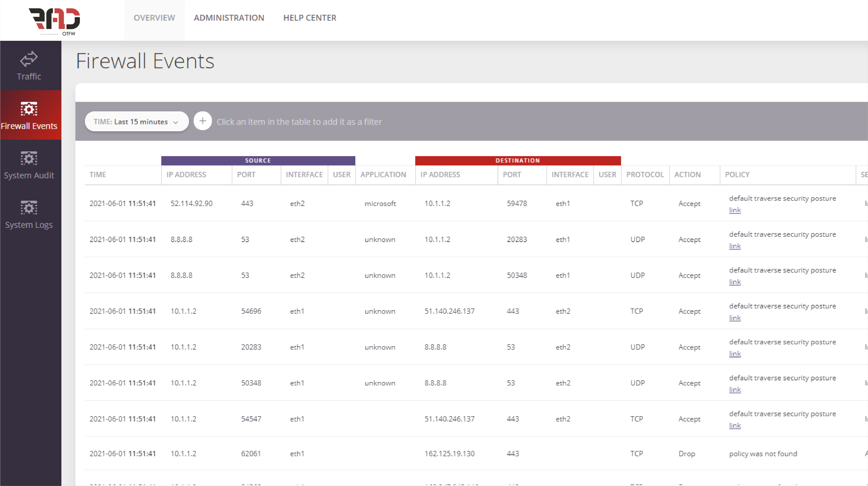Click the PROTOCOL column header
868x486 pixels.
tap(645, 175)
